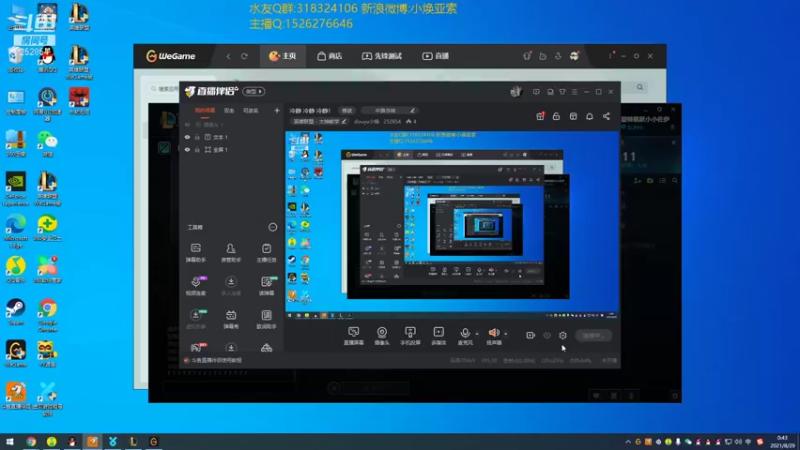Switch to second scene tab in 直播伴侣
This screenshot has height=450, width=800.
[x=229, y=111]
